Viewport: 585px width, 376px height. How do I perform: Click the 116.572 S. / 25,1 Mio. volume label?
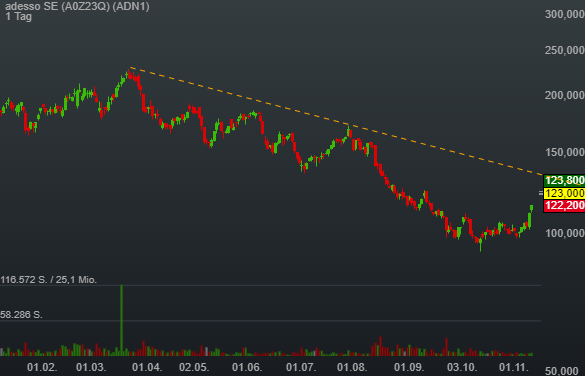49,280
